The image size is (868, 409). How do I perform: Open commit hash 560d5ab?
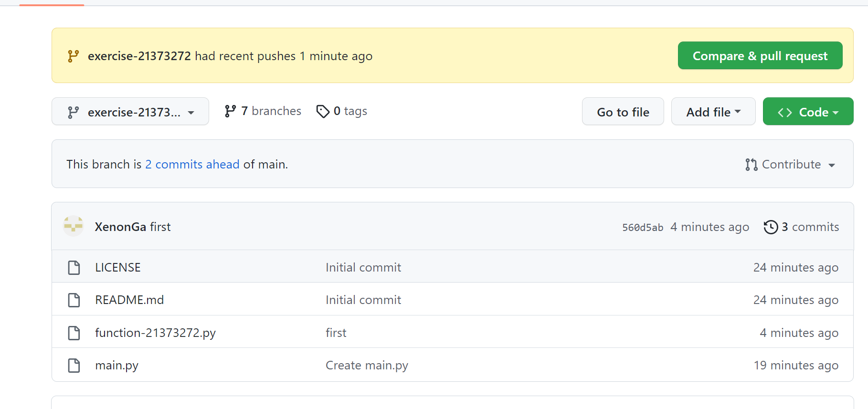click(x=643, y=227)
